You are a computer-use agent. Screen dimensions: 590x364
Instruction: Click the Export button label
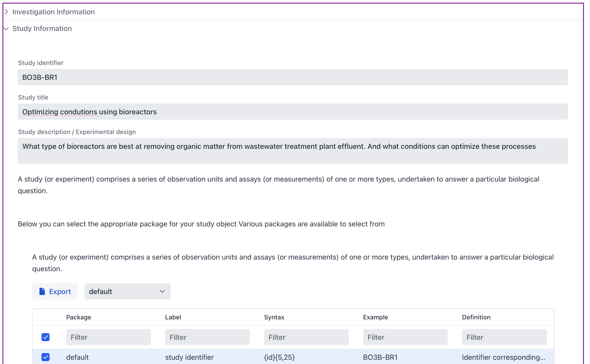tap(60, 292)
